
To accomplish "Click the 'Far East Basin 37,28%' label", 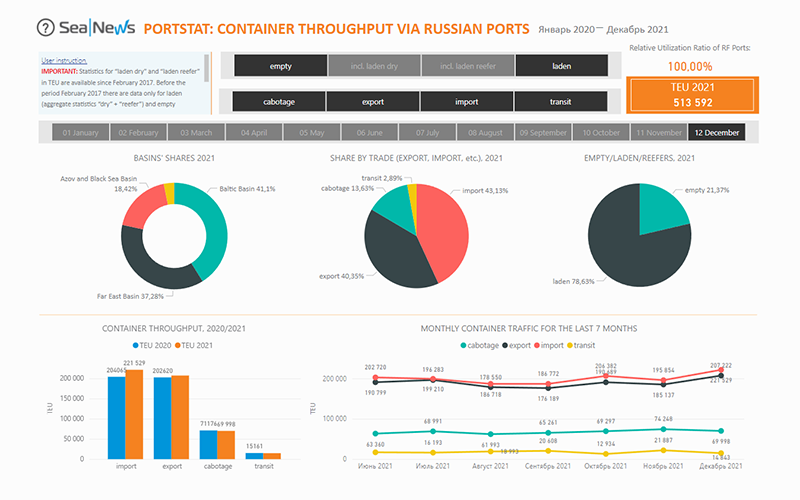I will click(x=130, y=296).
